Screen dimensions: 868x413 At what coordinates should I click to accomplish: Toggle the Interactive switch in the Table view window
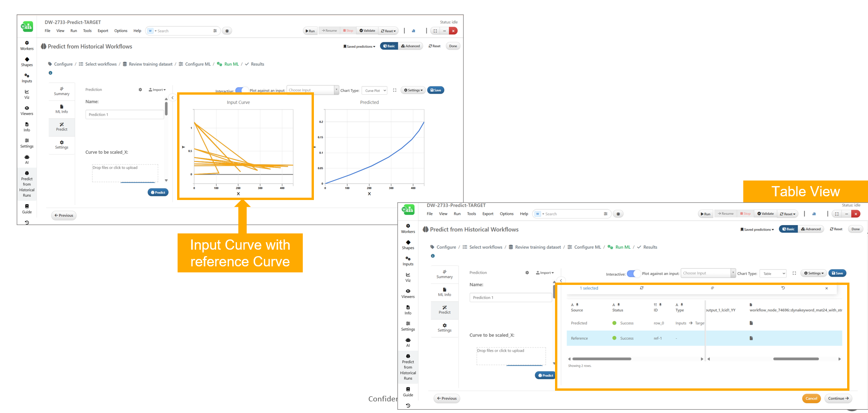pyautogui.click(x=632, y=274)
